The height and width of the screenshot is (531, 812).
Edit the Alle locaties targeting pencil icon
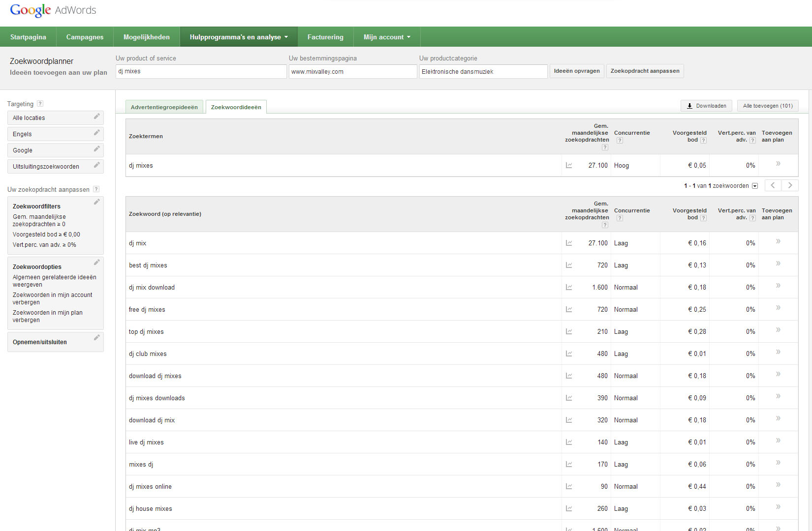tap(96, 117)
